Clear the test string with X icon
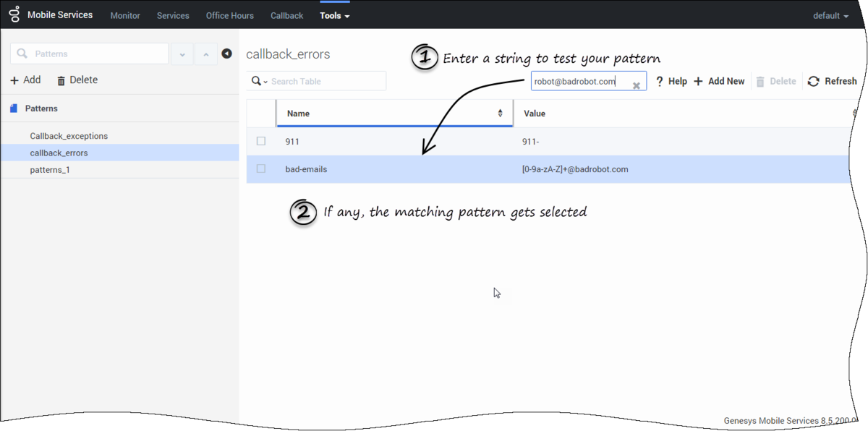 click(x=637, y=85)
